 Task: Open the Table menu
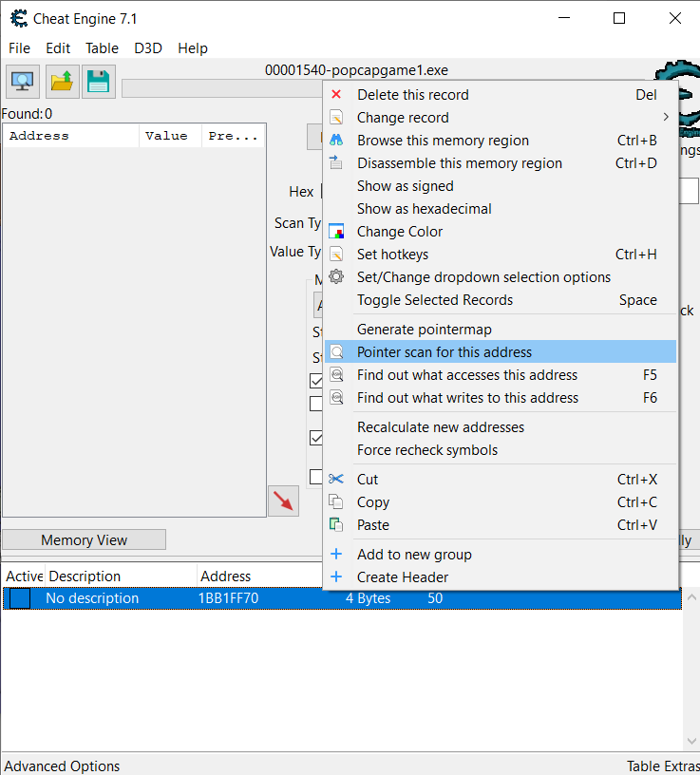102,48
